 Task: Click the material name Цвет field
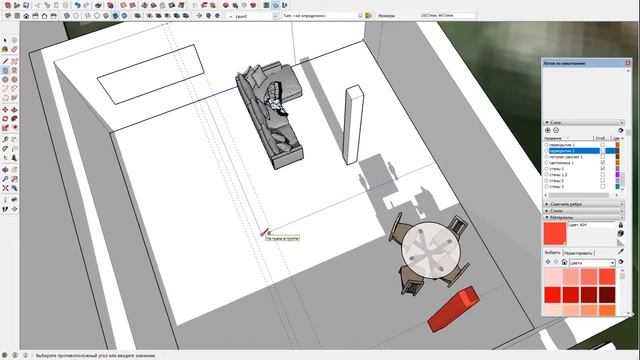point(592,225)
